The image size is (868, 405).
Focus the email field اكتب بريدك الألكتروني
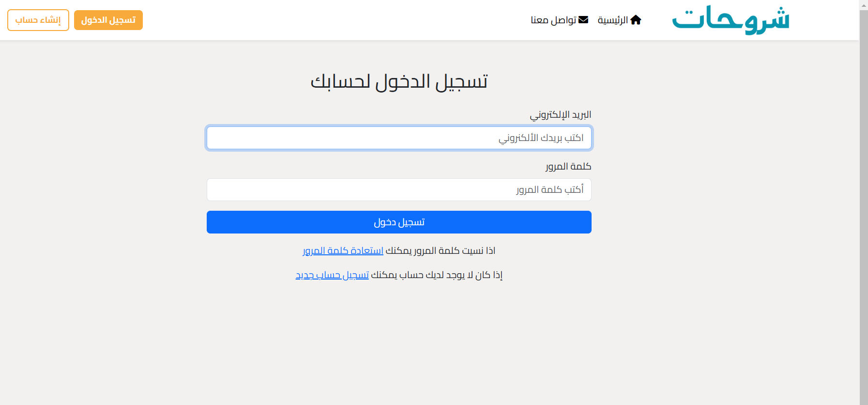click(399, 138)
